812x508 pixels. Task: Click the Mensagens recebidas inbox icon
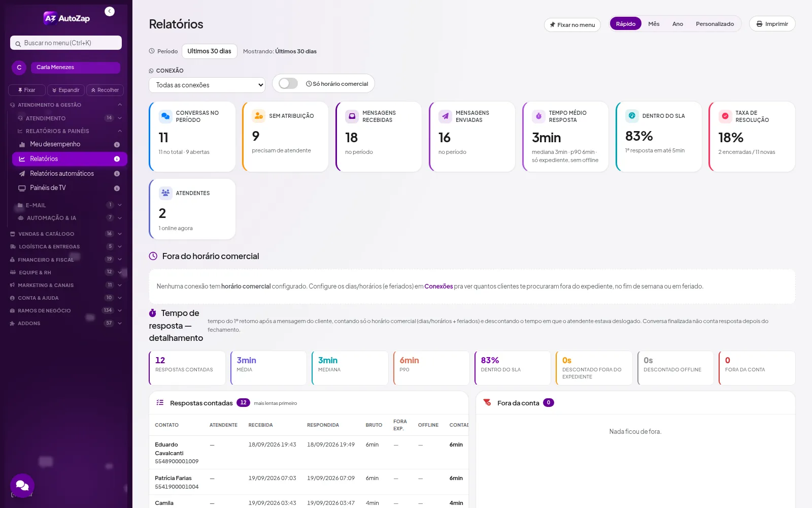tap(352, 116)
